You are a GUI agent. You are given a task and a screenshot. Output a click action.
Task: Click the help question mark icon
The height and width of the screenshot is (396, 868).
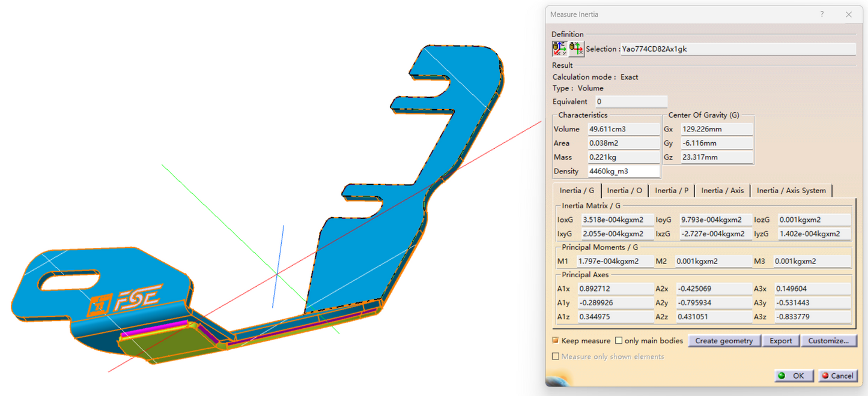(822, 14)
